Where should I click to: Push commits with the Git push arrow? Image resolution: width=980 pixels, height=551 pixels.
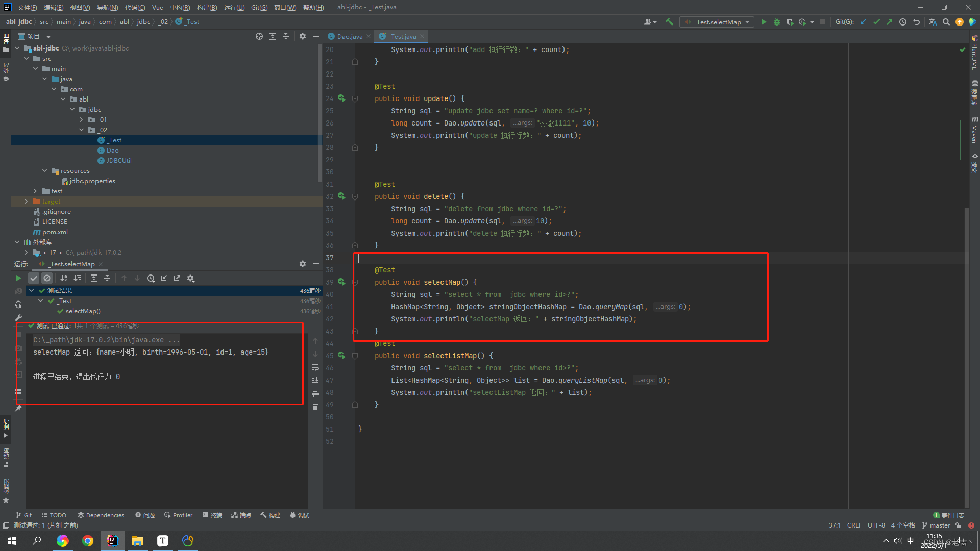[890, 22]
